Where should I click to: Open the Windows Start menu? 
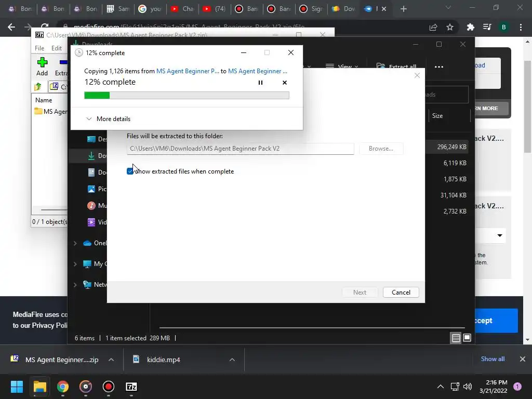pos(17,387)
